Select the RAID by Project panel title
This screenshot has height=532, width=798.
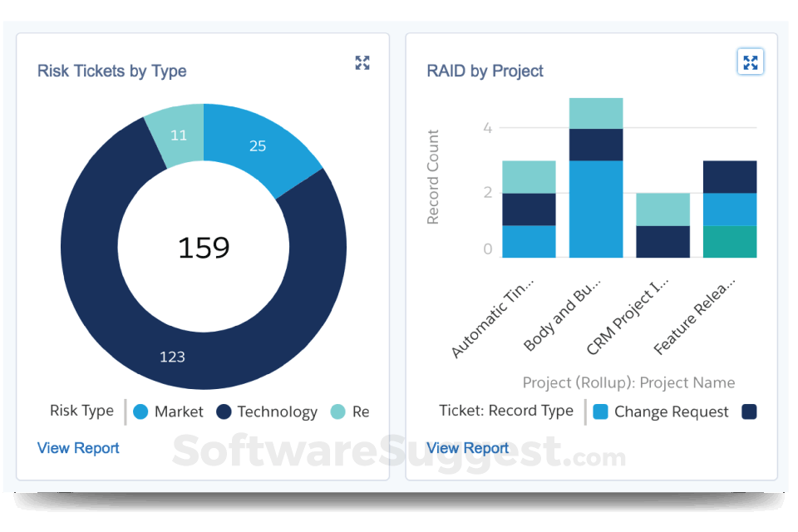485,71
